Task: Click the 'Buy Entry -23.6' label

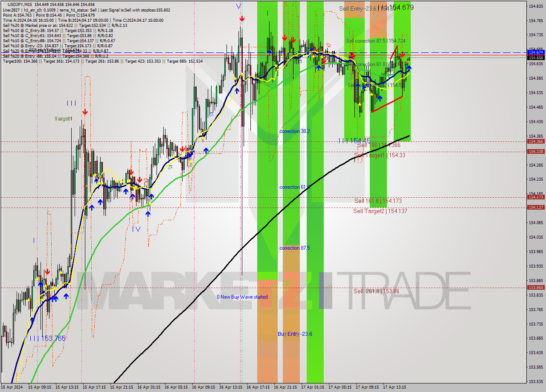Action: click(x=295, y=334)
